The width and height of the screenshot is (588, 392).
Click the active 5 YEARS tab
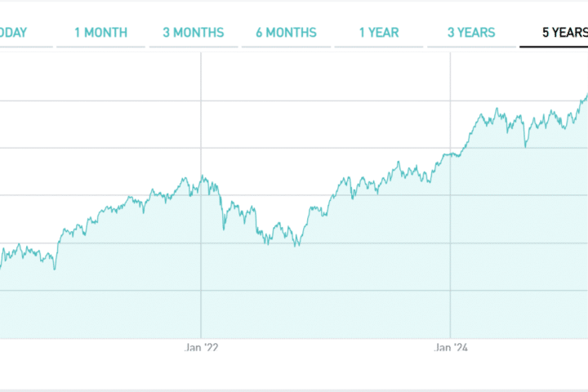click(564, 33)
